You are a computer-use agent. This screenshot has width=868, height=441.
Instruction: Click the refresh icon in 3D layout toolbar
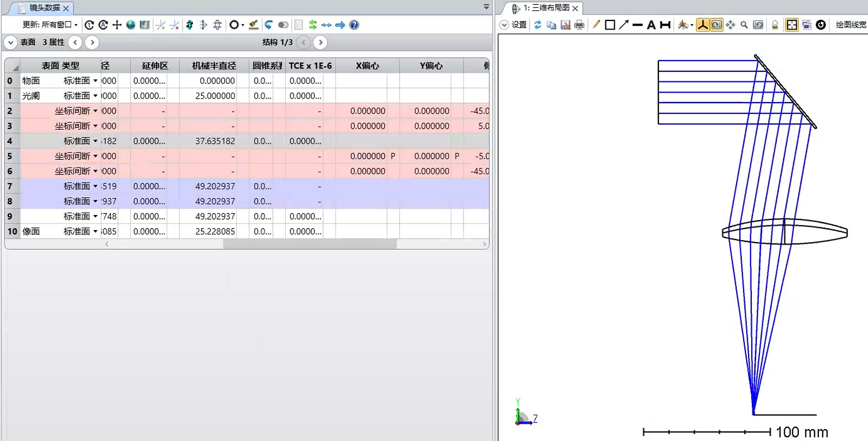coord(538,25)
